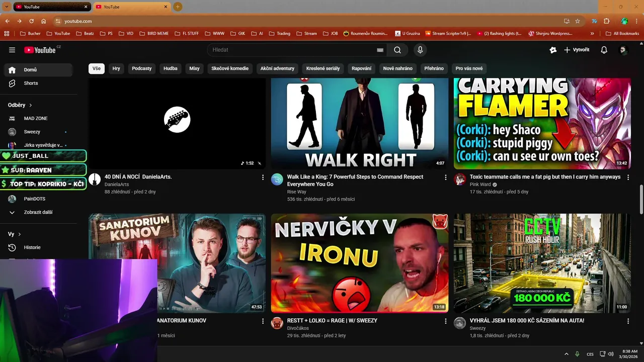Viewport: 644px width, 362px height.
Task: Click the sparkle icon left of Vytvořit
Action: (553, 50)
